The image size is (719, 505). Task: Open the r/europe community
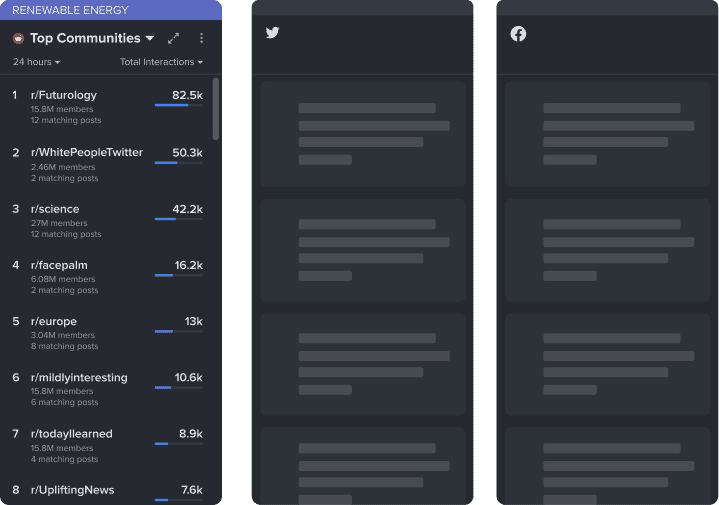(x=54, y=322)
